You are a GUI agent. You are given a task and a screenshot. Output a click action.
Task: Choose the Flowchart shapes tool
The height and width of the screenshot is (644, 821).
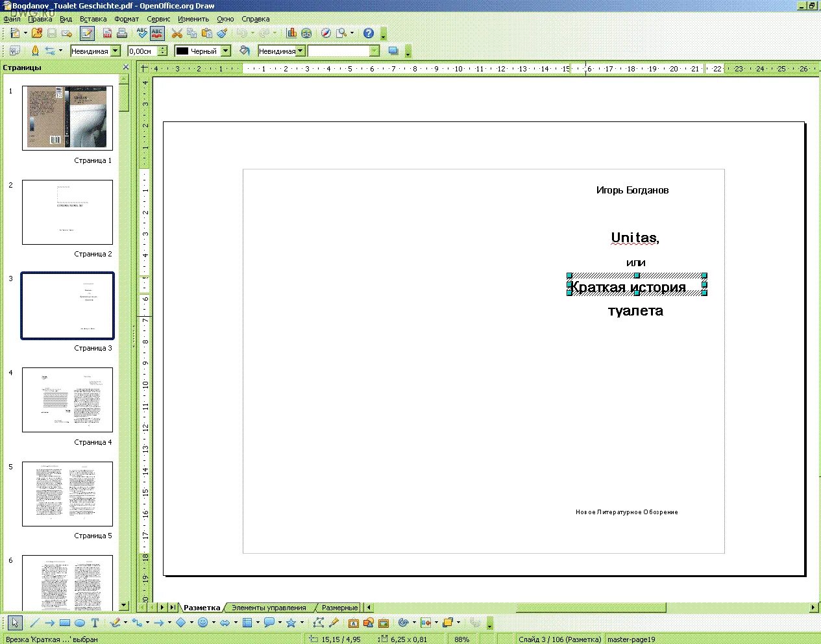pyautogui.click(x=247, y=623)
